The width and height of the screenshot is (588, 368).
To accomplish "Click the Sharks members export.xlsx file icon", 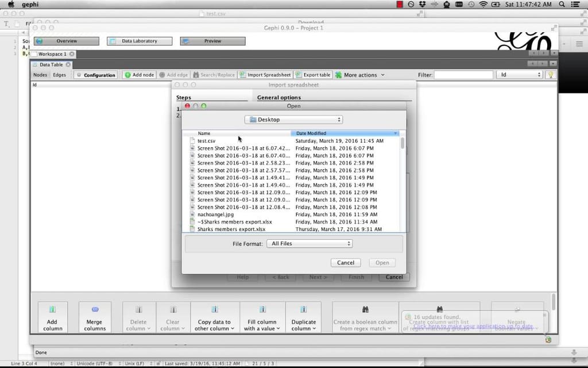I will click(x=192, y=229).
